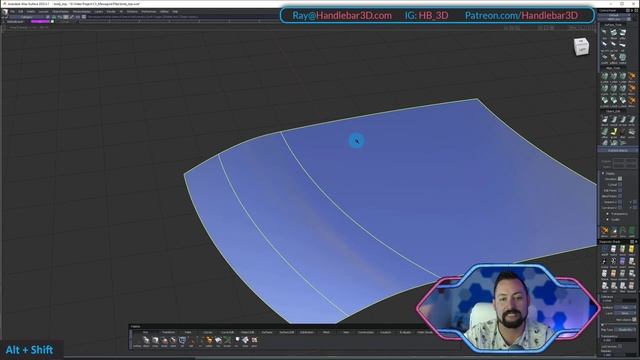Click the ViewCube navigation cube
Image resolution: width=640 pixels, height=360 pixels.
coord(581,47)
